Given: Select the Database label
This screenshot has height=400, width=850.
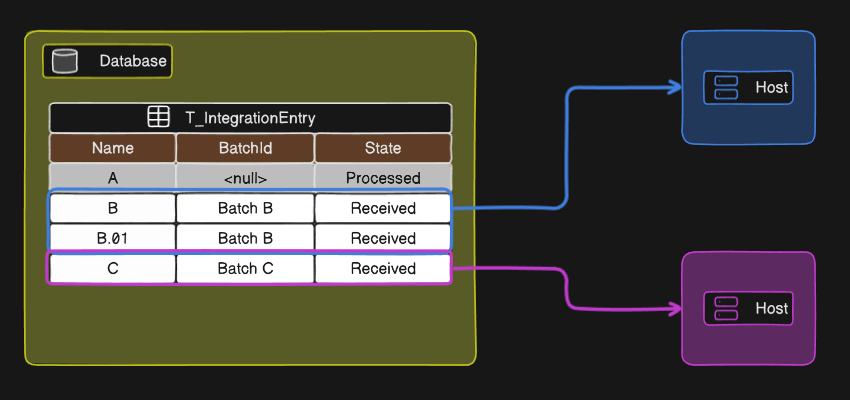Looking at the screenshot, I should (x=133, y=61).
